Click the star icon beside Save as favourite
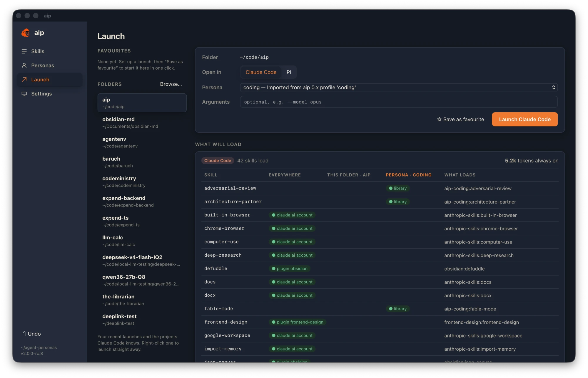Screen dimensions: 588x378 [439, 119]
